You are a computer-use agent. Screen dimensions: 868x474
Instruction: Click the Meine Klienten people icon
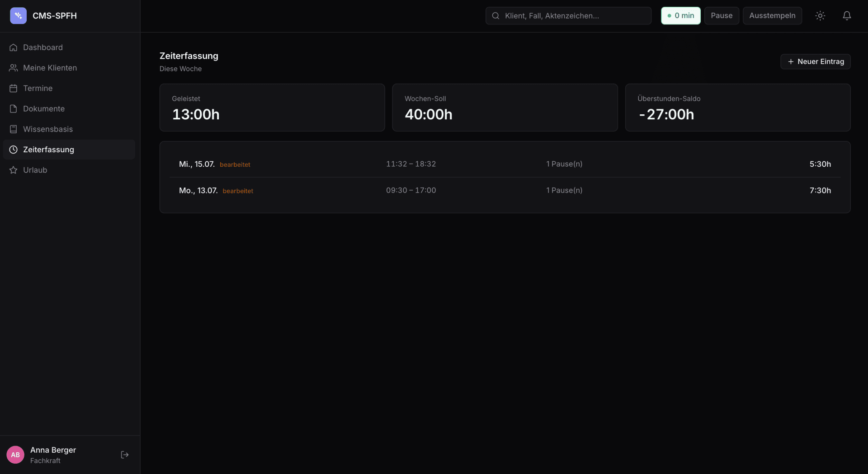pyautogui.click(x=14, y=68)
